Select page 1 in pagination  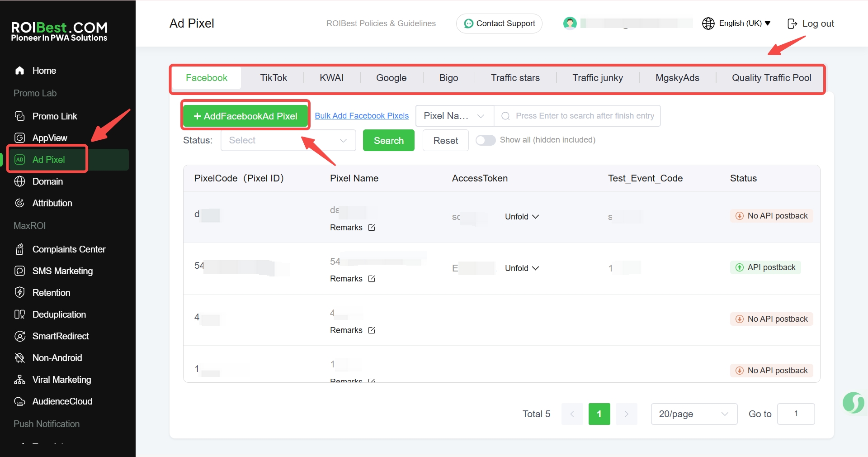pyautogui.click(x=599, y=414)
